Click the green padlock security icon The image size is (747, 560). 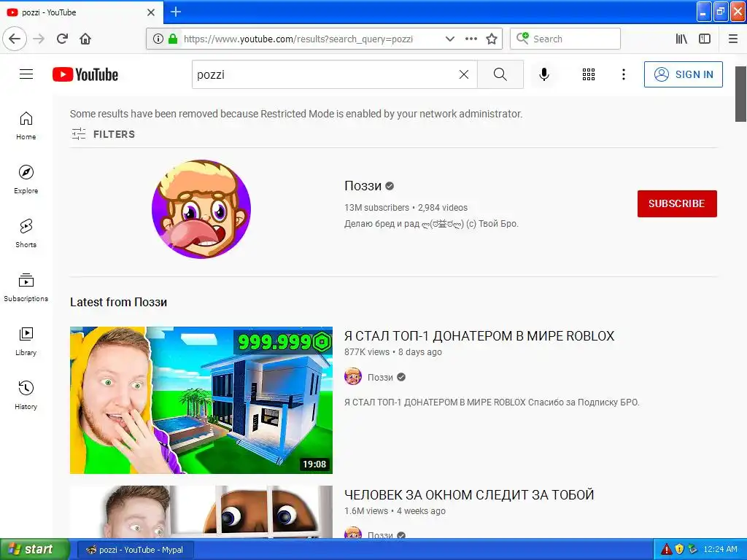(x=173, y=39)
